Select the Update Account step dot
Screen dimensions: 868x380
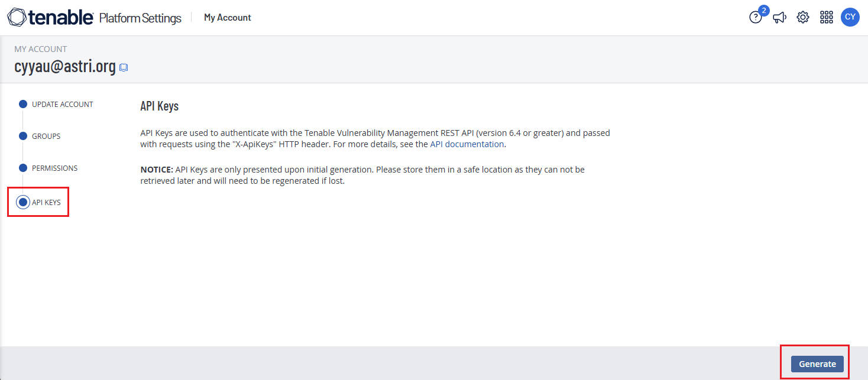(x=23, y=105)
